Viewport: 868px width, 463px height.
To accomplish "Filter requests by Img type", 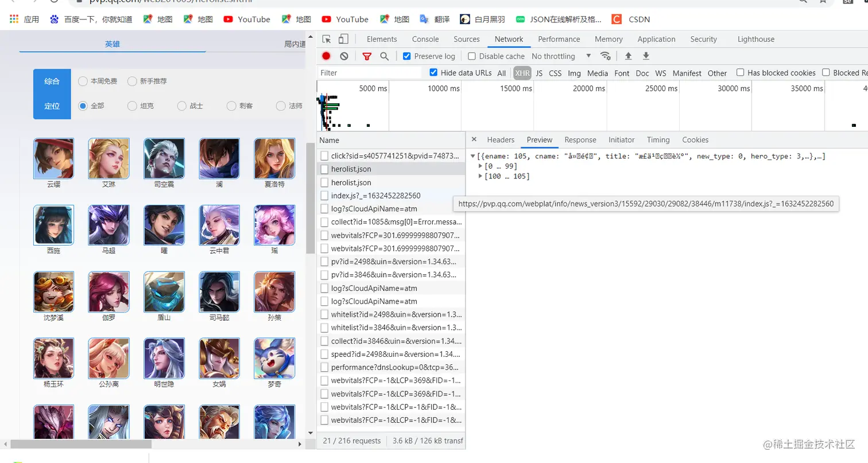I will 574,73.
